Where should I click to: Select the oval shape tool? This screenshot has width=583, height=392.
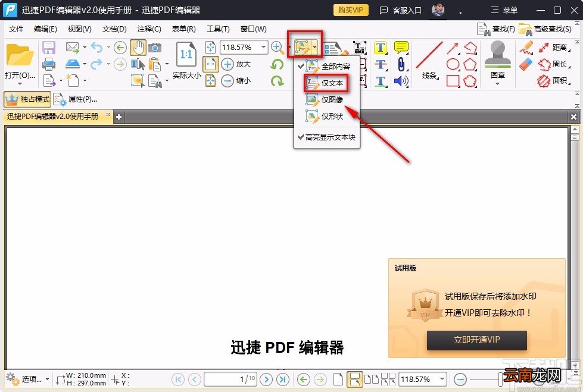(x=453, y=64)
